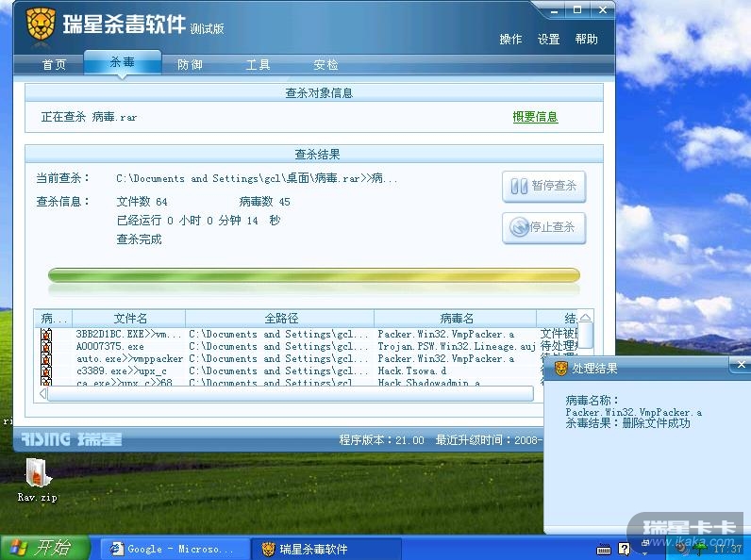Click 文件数 64 text

(142, 202)
